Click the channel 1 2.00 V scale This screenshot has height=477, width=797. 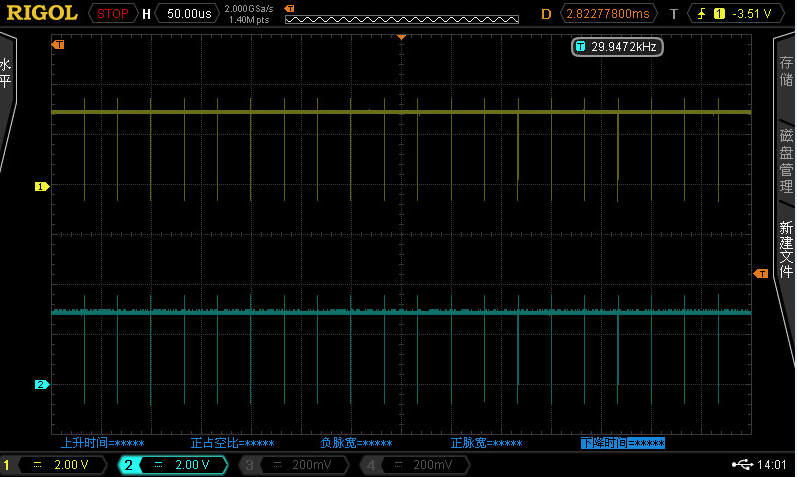pyautogui.click(x=71, y=465)
